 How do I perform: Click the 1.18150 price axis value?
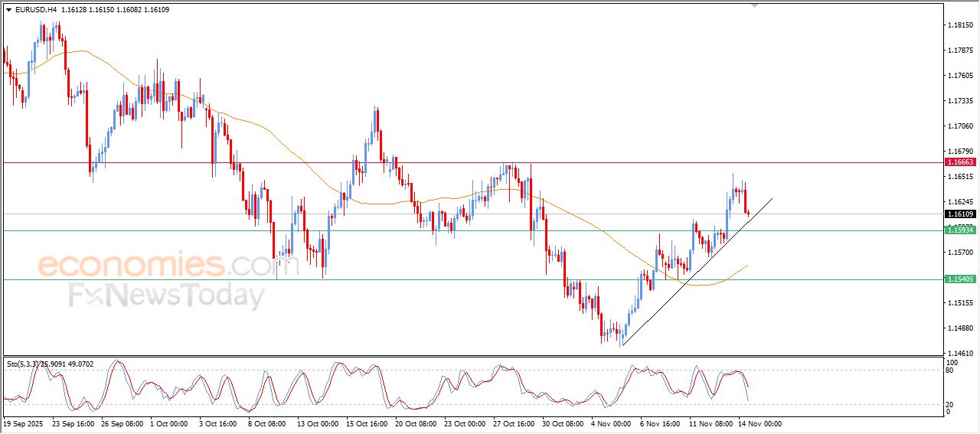tap(960, 25)
